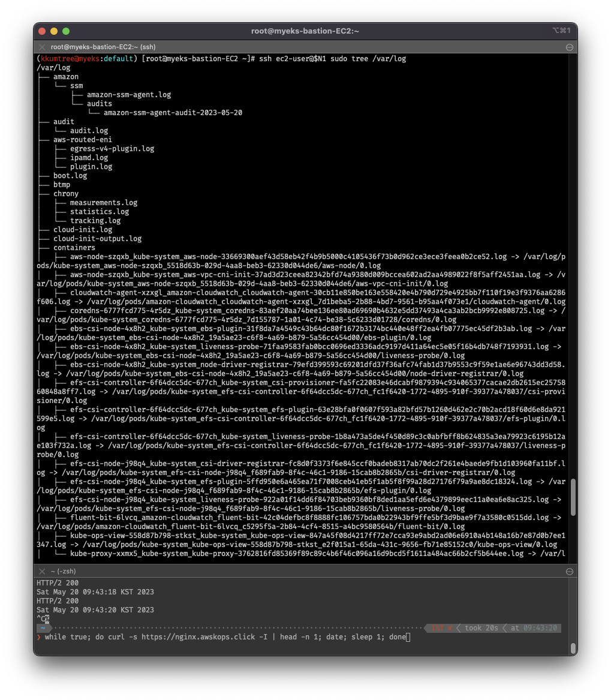Screen dimensions: 611x700
Task: Close the ~ (-zsh) pane
Action: pyautogui.click(x=42, y=572)
